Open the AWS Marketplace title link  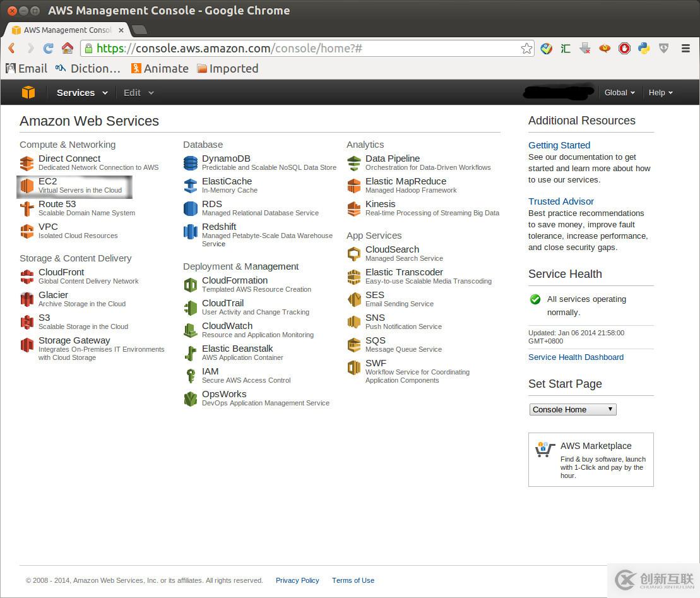coord(595,446)
